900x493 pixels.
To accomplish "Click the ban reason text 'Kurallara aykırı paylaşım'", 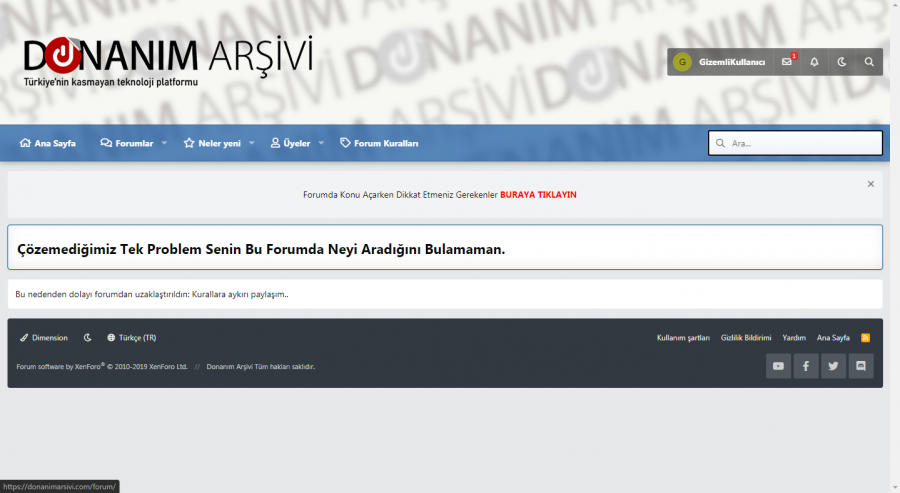I will pos(239,294).
